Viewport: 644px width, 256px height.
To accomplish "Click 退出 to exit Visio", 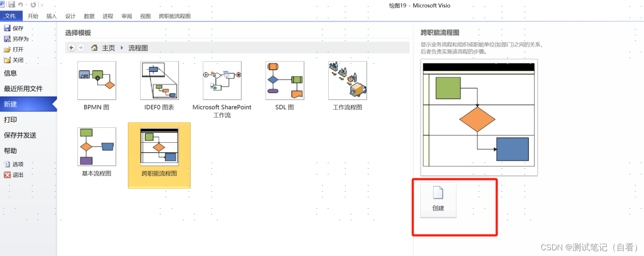I will (x=14, y=175).
